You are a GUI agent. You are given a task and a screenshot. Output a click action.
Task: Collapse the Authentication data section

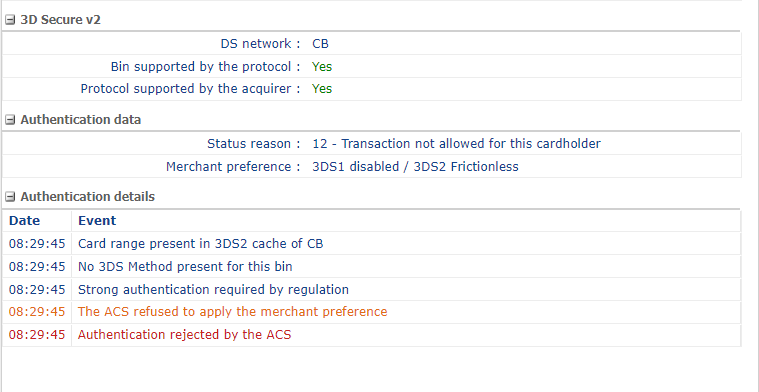click(10, 120)
